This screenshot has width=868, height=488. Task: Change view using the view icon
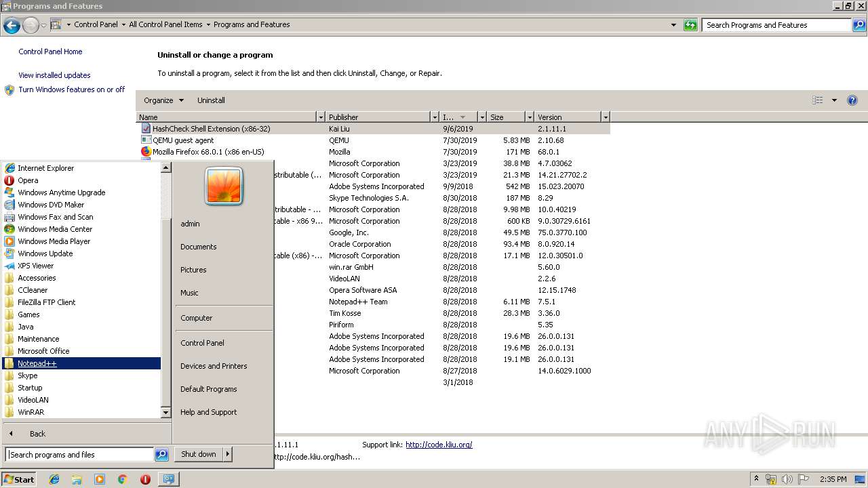pos(818,100)
